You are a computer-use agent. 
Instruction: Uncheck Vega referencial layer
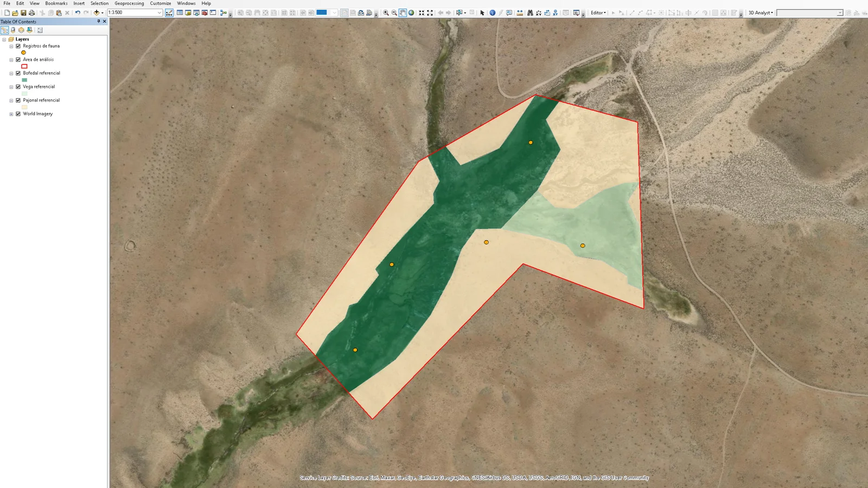pos(18,87)
